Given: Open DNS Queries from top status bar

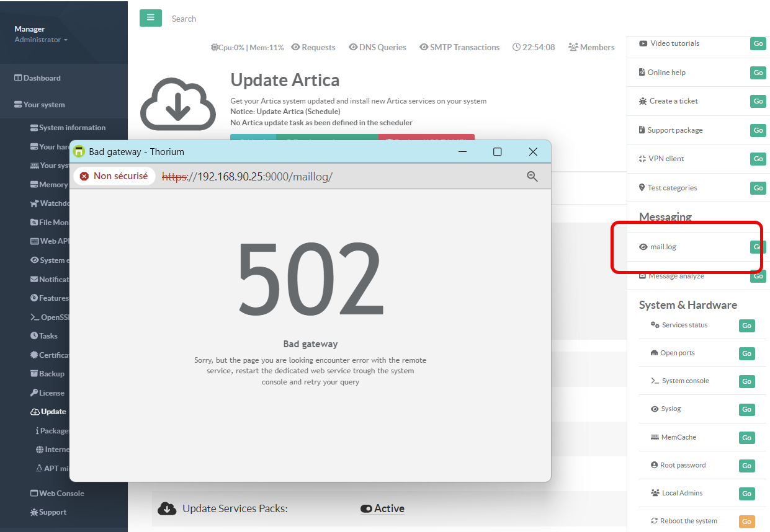Looking at the screenshot, I should pos(377,47).
